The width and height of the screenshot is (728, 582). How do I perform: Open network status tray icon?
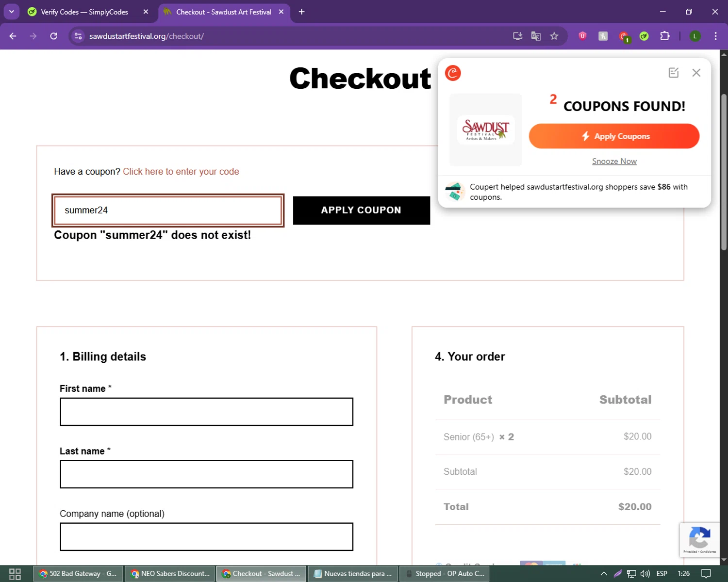(x=631, y=574)
